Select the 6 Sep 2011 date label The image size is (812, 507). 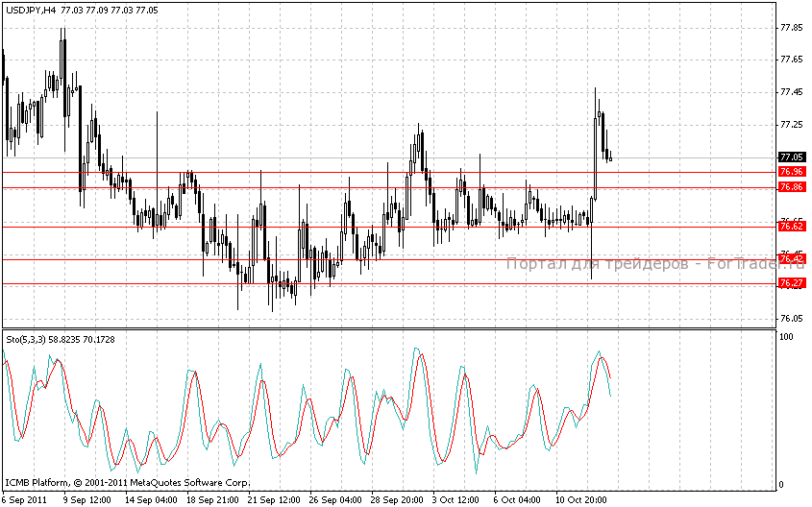coord(25,499)
